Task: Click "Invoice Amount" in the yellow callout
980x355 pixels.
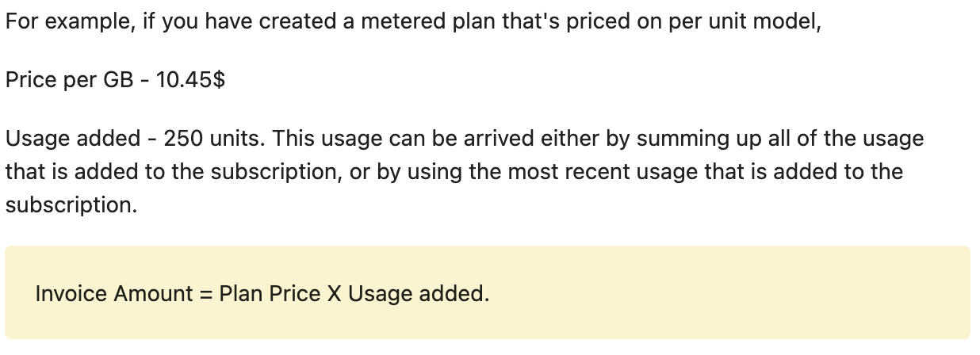Action: [114, 294]
